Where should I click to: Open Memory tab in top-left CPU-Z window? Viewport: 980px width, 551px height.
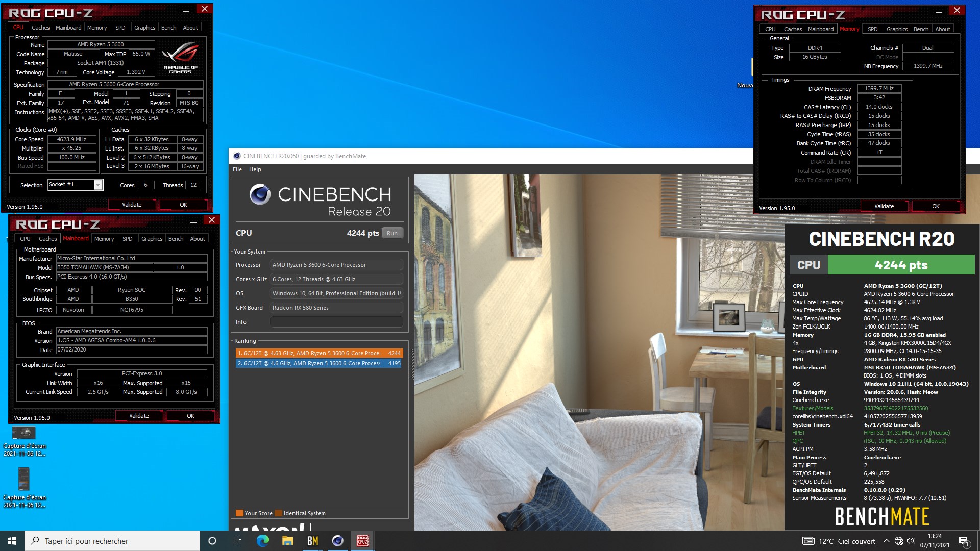coord(97,28)
